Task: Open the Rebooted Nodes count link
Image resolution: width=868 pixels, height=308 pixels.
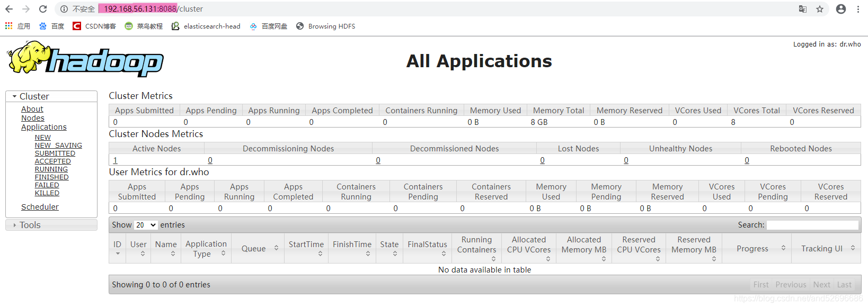Action: tap(747, 160)
